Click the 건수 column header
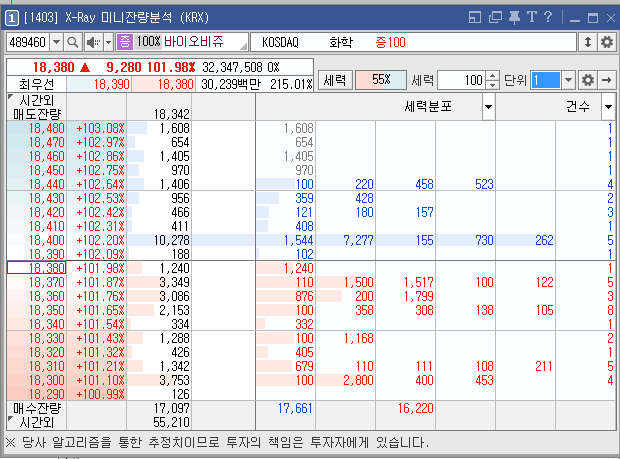 578,106
